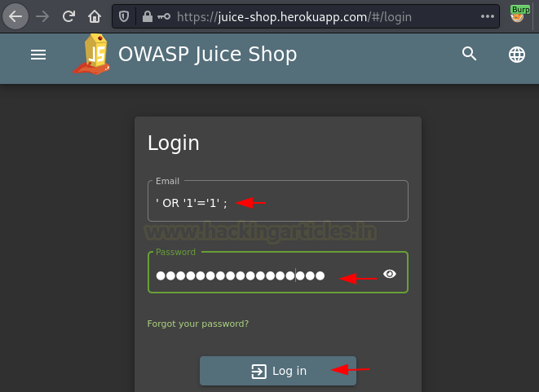
Task: Click the tracking protection shield icon
Action: pos(124,16)
